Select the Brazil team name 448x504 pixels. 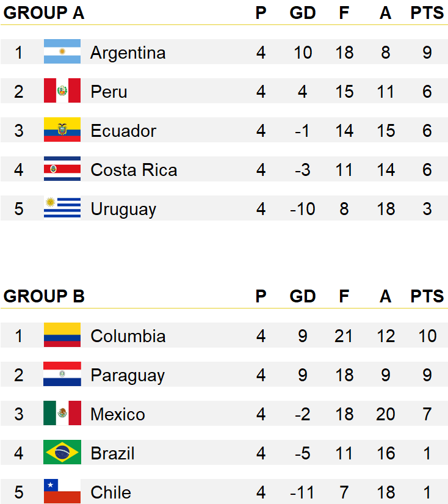tap(112, 453)
